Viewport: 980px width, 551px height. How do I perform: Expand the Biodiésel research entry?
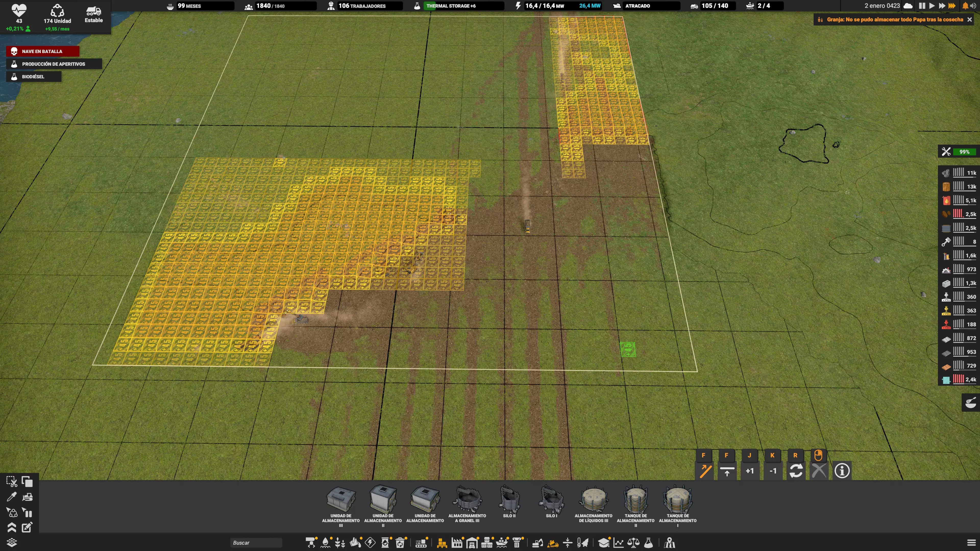(33, 77)
